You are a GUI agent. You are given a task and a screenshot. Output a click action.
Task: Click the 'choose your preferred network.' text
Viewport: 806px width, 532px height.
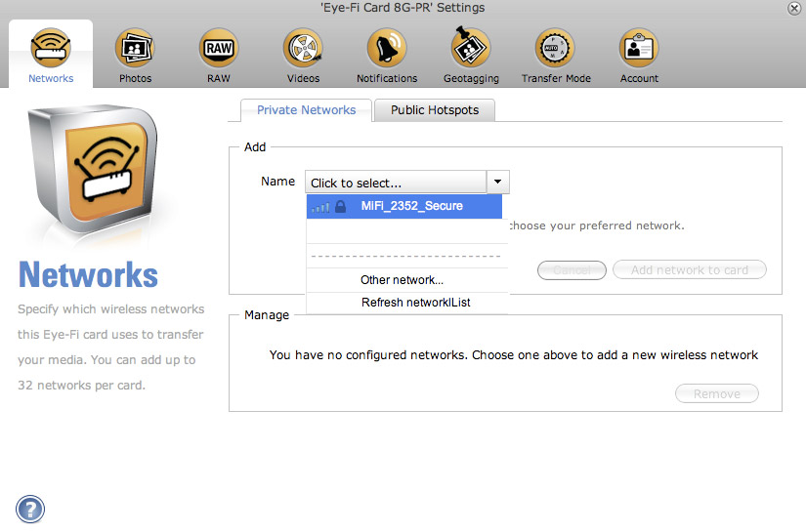[596, 225]
